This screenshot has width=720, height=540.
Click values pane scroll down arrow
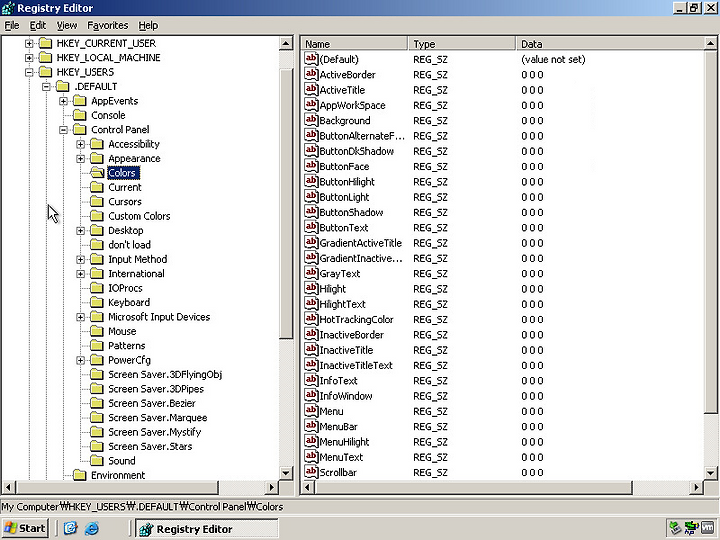[710, 472]
